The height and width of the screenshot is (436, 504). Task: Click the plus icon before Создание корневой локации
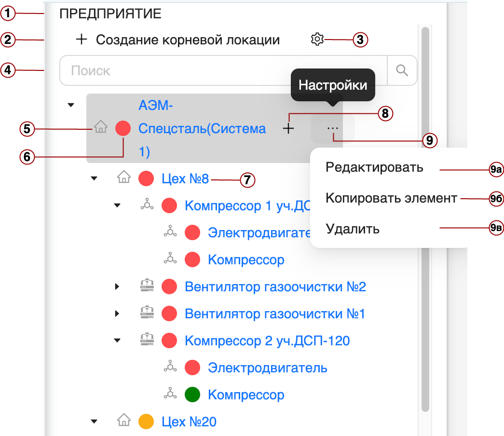point(82,40)
